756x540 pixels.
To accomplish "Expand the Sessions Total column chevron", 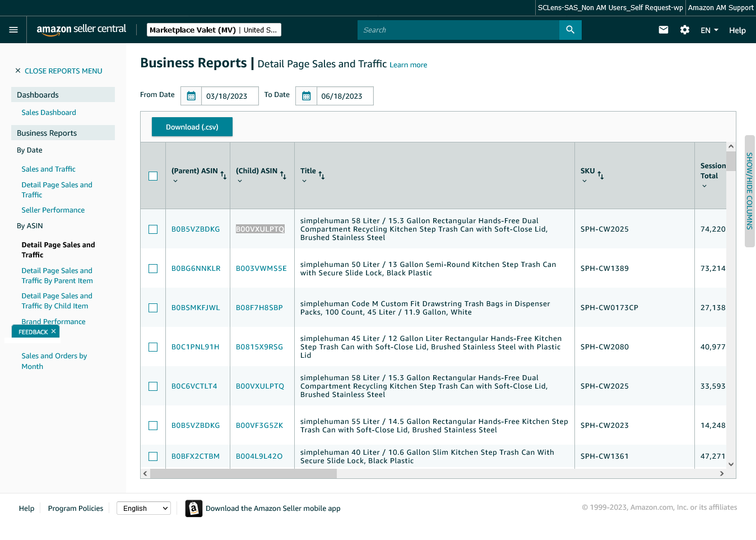I will pyautogui.click(x=704, y=186).
